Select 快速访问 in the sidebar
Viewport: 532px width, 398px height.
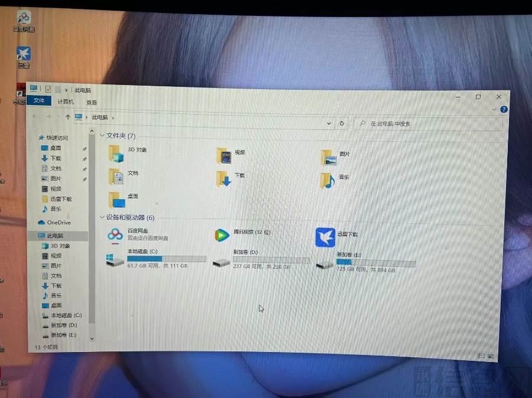(57, 138)
